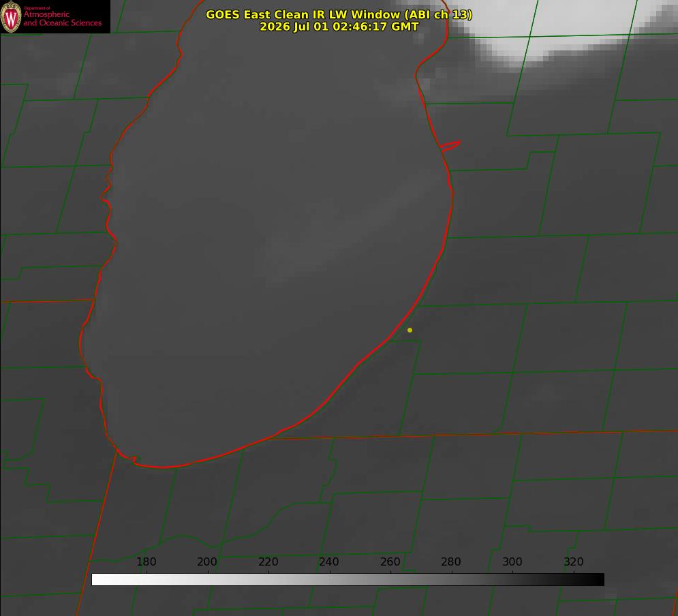The image size is (678, 616).
Task: Click the 260 tick label on the colorbar
Action: [390, 561]
